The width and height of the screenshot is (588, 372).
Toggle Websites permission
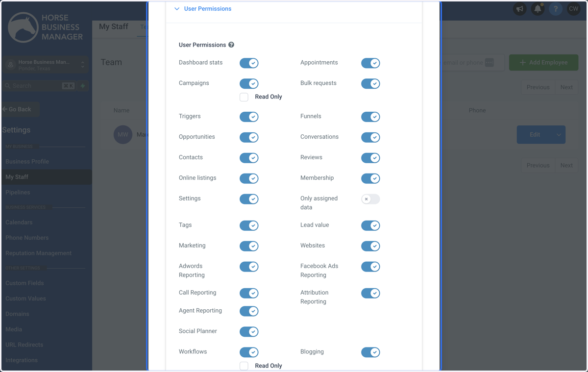tap(370, 247)
